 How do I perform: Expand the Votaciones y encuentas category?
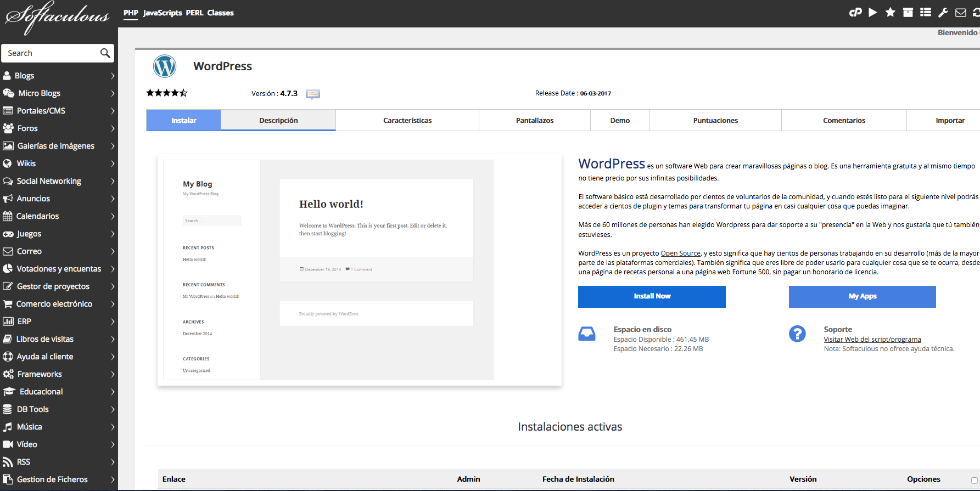pyautogui.click(x=59, y=269)
